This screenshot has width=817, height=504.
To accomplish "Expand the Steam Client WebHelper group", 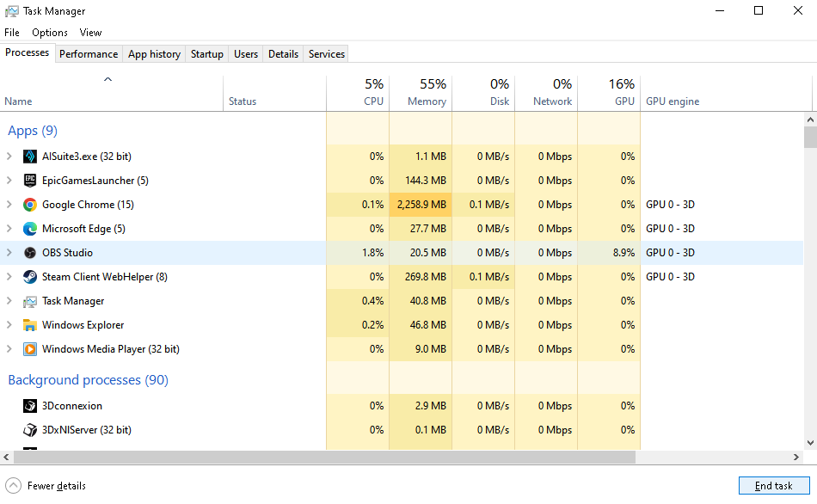I will [9, 277].
